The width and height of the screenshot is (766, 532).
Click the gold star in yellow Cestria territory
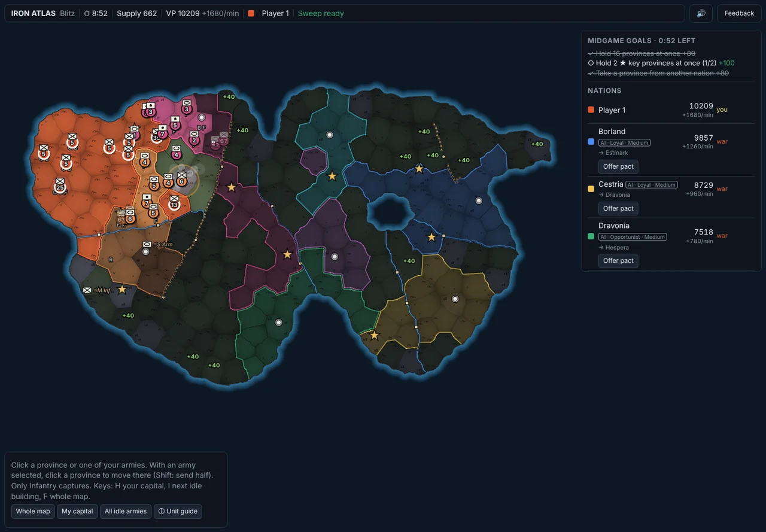click(374, 335)
